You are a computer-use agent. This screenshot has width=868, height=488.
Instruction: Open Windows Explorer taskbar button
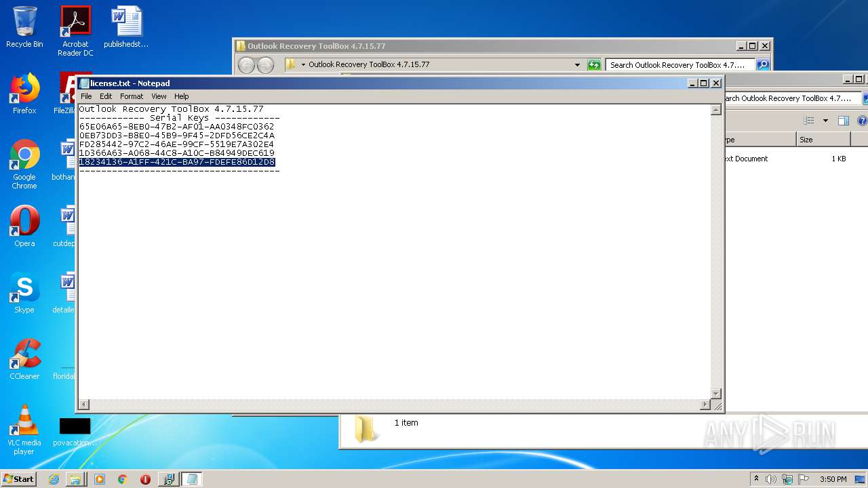pos(75,479)
